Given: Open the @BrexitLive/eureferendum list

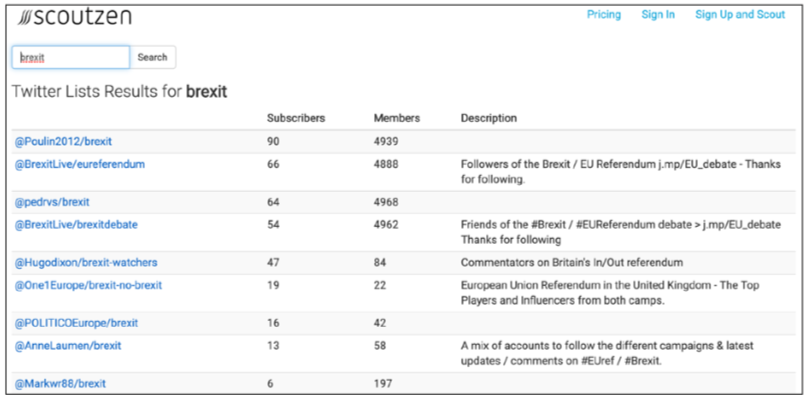Looking at the screenshot, I should coord(80,164).
